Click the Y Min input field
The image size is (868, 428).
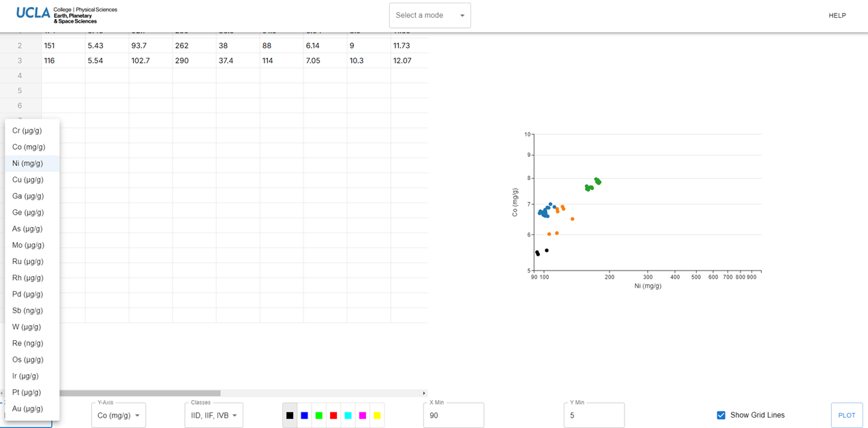point(594,415)
